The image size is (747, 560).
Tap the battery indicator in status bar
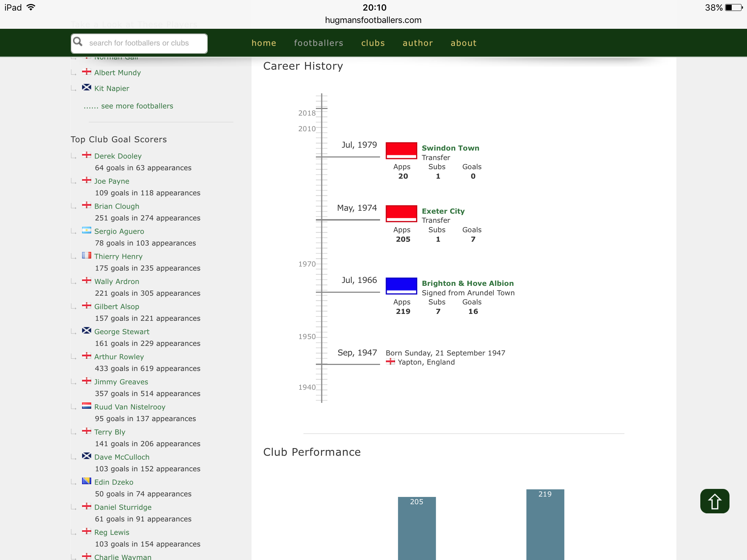click(x=734, y=8)
